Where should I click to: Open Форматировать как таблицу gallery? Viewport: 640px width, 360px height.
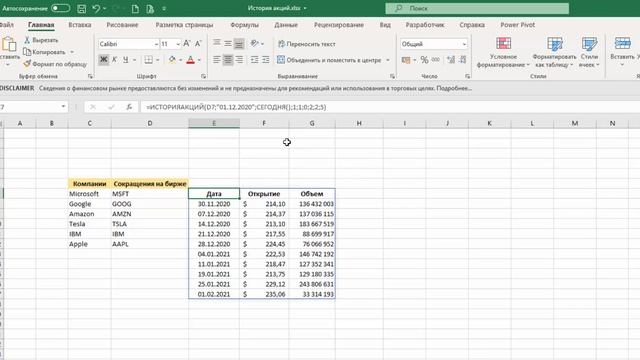coord(554,52)
